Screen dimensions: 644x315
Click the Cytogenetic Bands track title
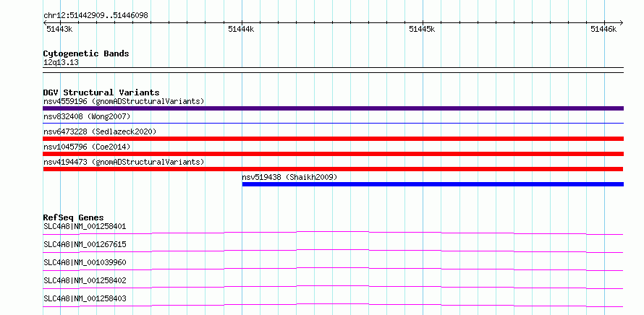click(86, 53)
